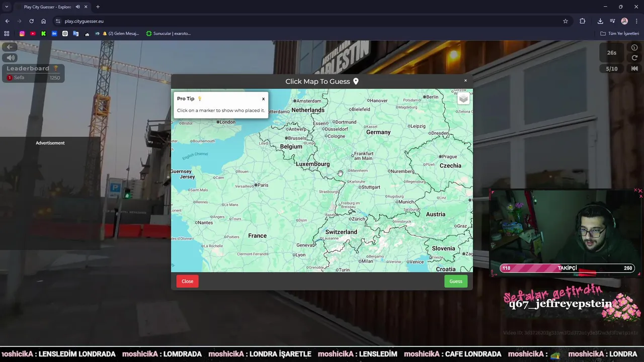Mute tab via speaker icon

(77, 7)
